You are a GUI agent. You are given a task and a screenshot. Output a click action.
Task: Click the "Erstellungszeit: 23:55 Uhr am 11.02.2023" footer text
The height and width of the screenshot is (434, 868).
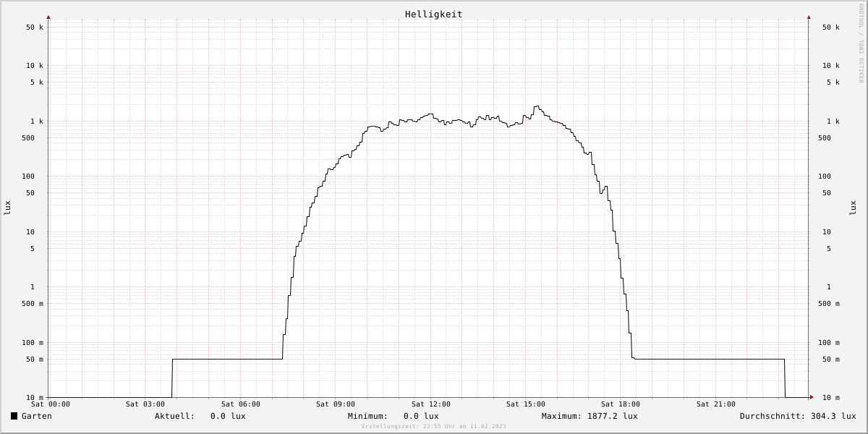pos(434,427)
